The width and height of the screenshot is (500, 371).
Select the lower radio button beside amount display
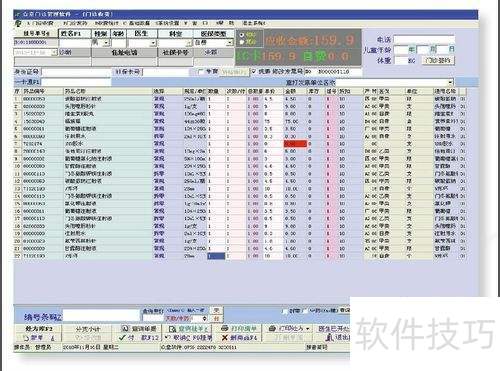pyautogui.click(x=242, y=42)
